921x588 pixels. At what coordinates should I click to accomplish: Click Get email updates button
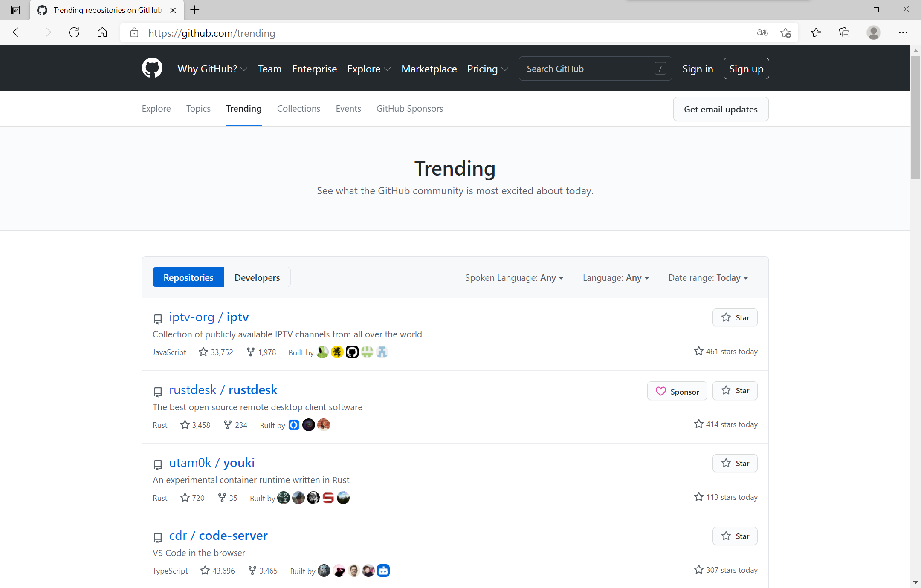(x=721, y=109)
